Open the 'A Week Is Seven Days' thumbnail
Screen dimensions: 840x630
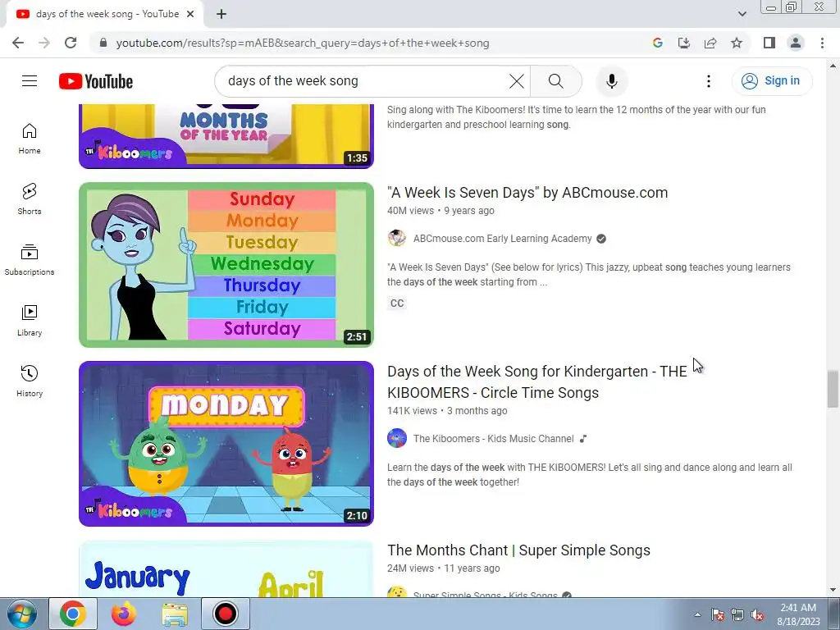(x=226, y=265)
